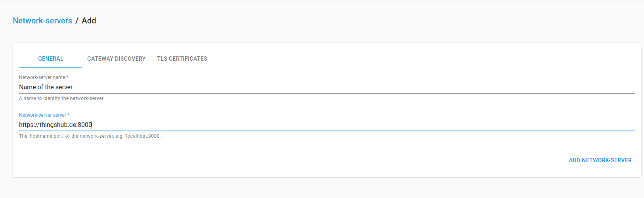Viewport: 644px width, 198px height.
Task: Click the 'A name to identify' helper text
Action: click(x=62, y=98)
